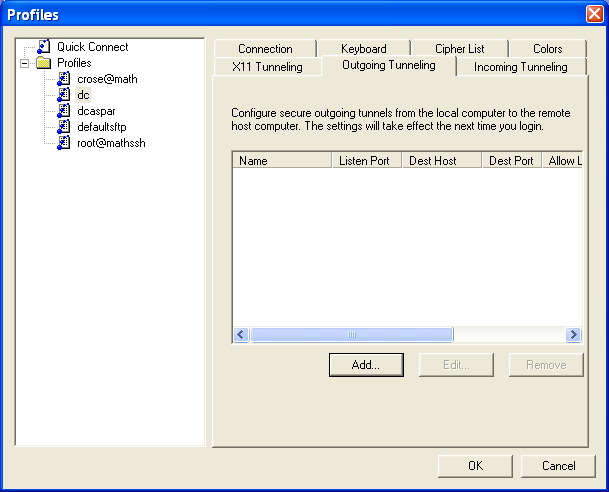
Task: Click the dc profile icon
Action: pyautogui.click(x=63, y=95)
